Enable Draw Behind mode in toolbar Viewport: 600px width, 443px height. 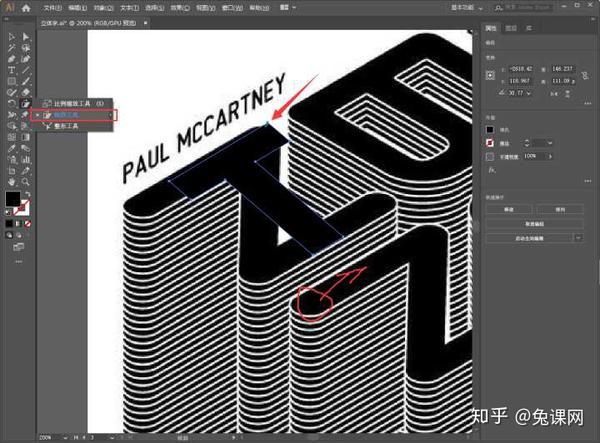pyautogui.click(x=18, y=235)
